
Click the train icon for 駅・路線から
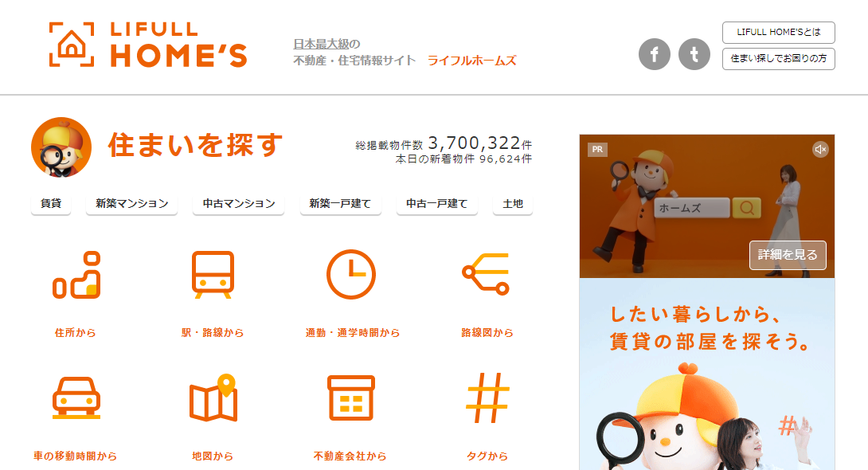213,275
